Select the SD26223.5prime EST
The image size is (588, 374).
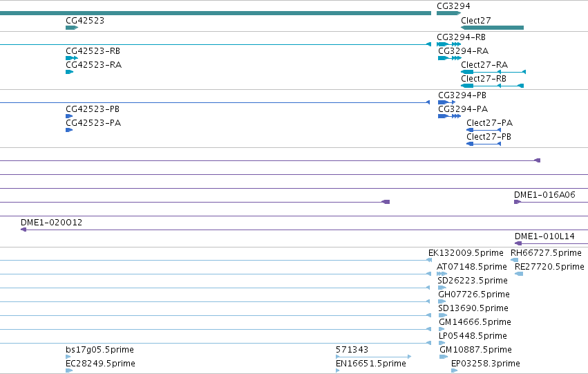coord(473,281)
